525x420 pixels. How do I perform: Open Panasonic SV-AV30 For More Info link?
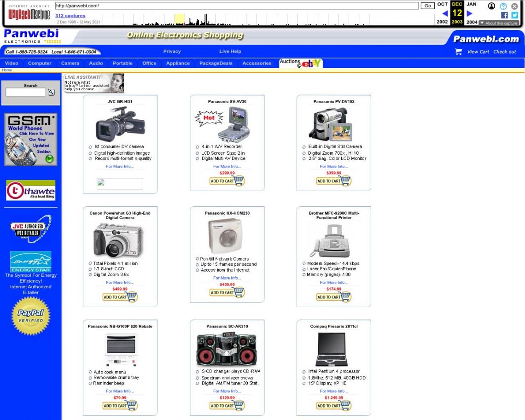[227, 166]
